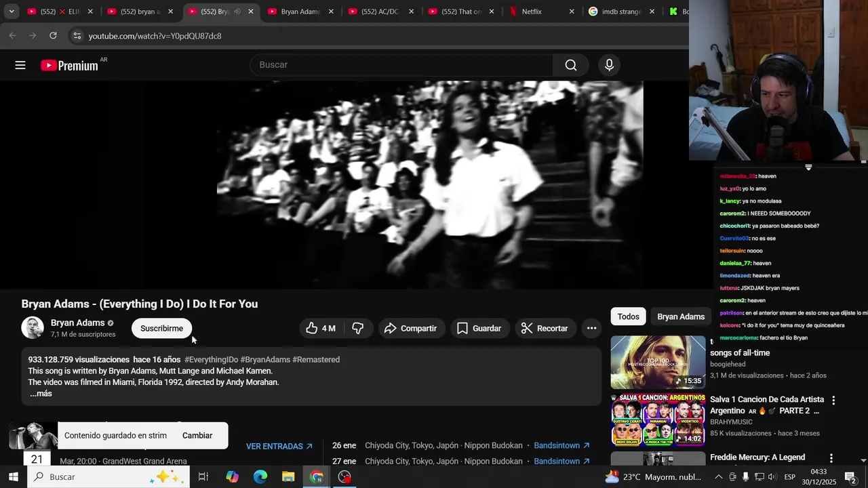Subscribe to Bryan Adams via Suscribirme
The image size is (868, 488).
pos(161,328)
